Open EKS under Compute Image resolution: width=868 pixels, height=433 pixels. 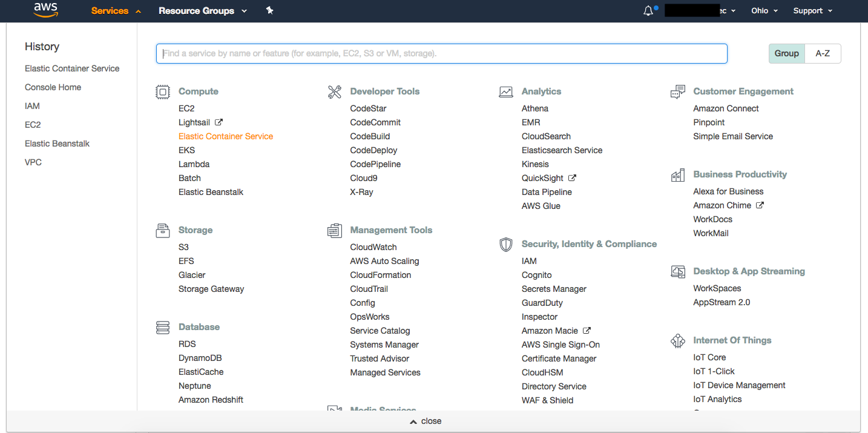[x=186, y=150]
